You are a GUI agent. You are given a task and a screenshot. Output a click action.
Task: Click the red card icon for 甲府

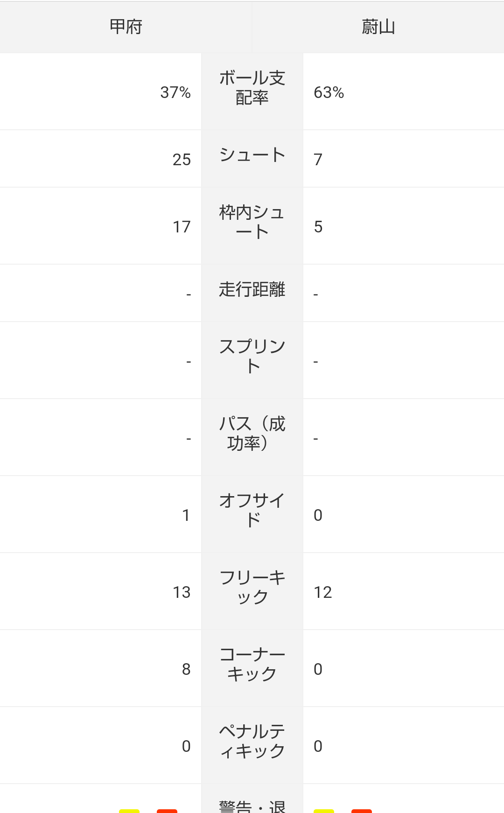[x=167, y=810]
